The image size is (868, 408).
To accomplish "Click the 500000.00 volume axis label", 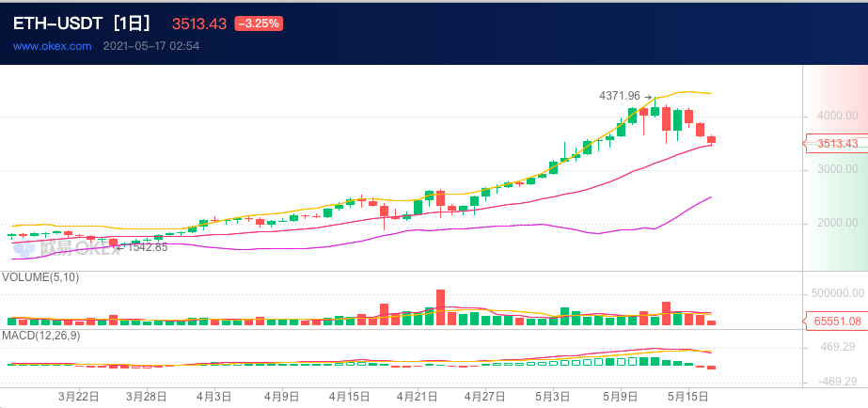I will [834, 293].
